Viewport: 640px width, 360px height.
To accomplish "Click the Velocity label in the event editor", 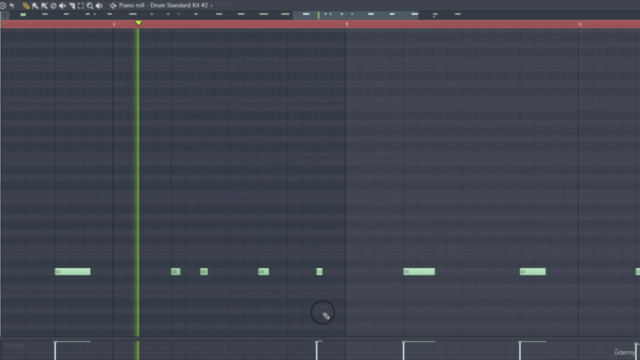I will click(x=15, y=345).
